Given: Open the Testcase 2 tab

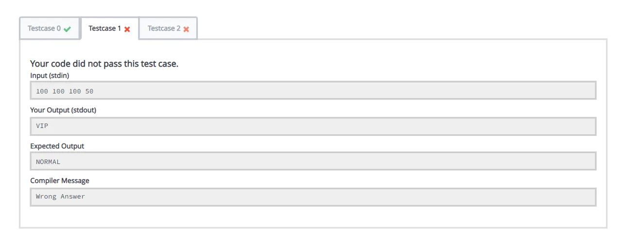Looking at the screenshot, I should point(164,28).
